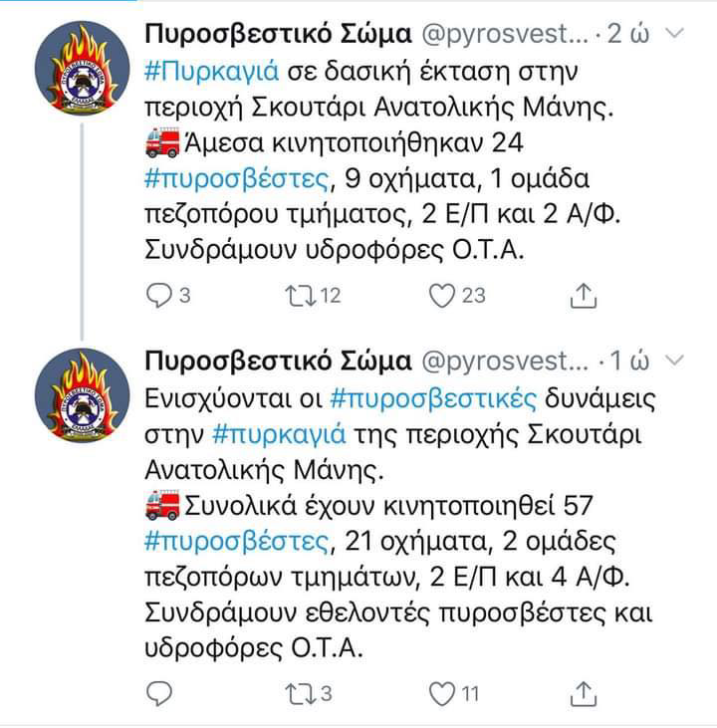717x728 pixels.
Task: Reply to the first tweet about Σκουτάρι fire
Action: click(159, 296)
